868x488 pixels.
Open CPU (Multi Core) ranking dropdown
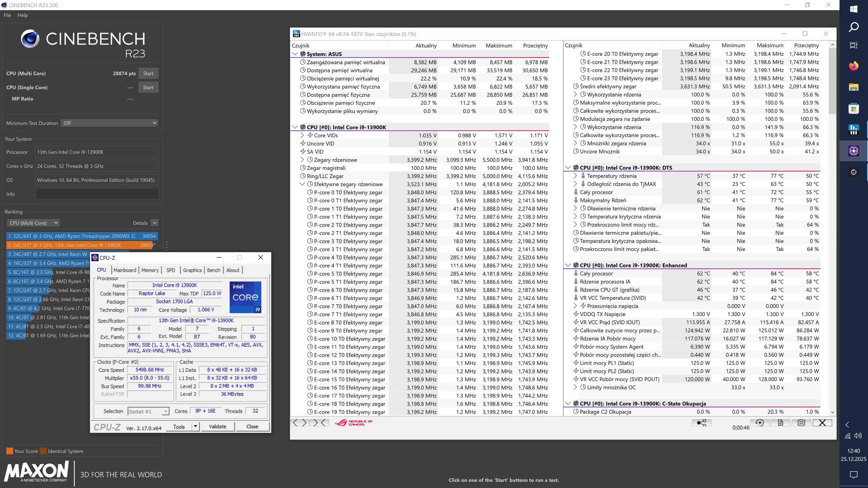click(x=33, y=223)
